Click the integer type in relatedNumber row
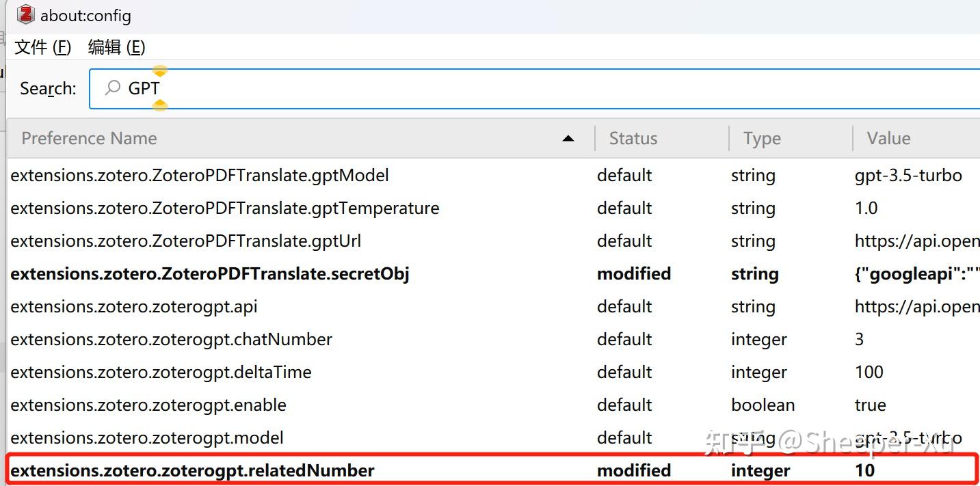Viewport: 980px width, 486px height. click(760, 472)
